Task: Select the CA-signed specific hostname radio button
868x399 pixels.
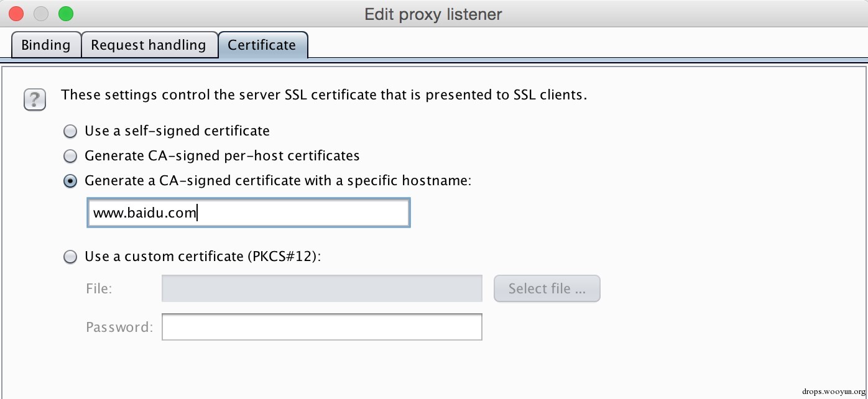Action: [x=72, y=181]
